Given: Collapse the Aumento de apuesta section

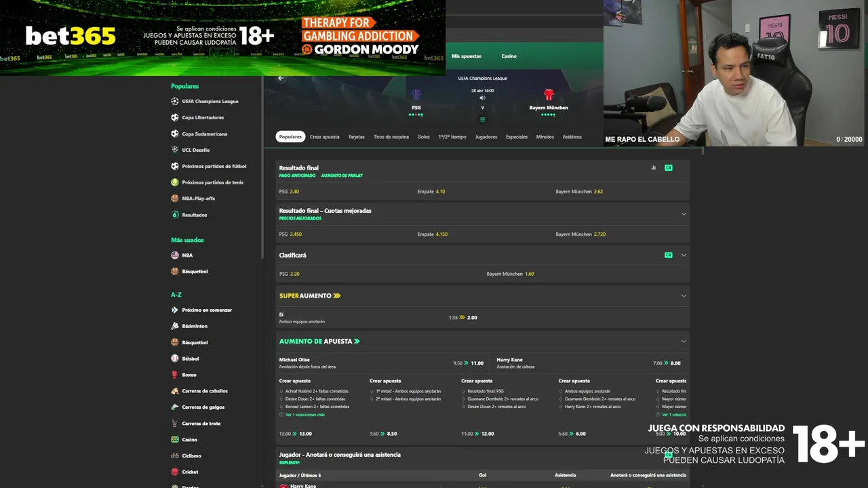Looking at the screenshot, I should click(684, 342).
